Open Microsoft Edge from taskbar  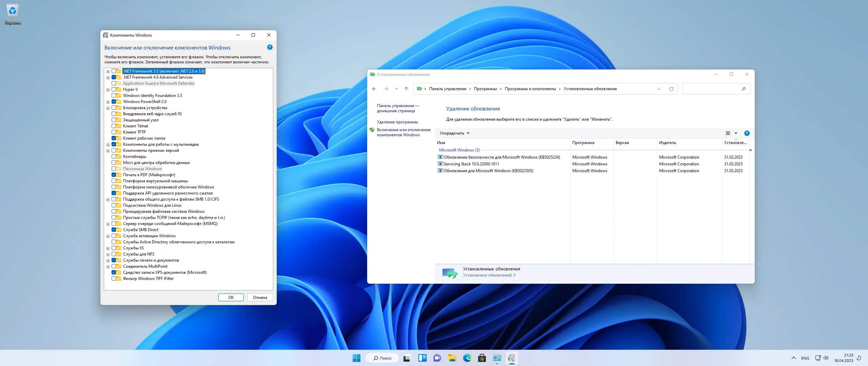(467, 358)
